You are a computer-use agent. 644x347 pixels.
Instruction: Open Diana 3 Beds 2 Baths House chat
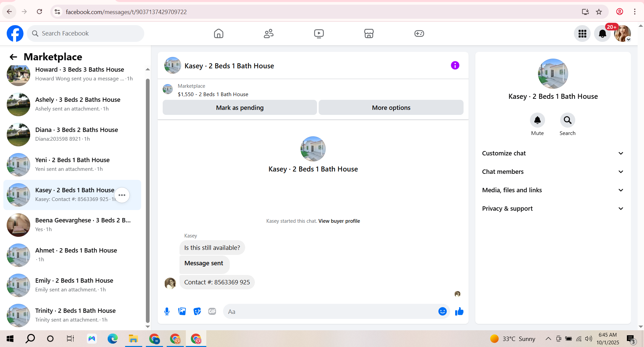(72, 135)
